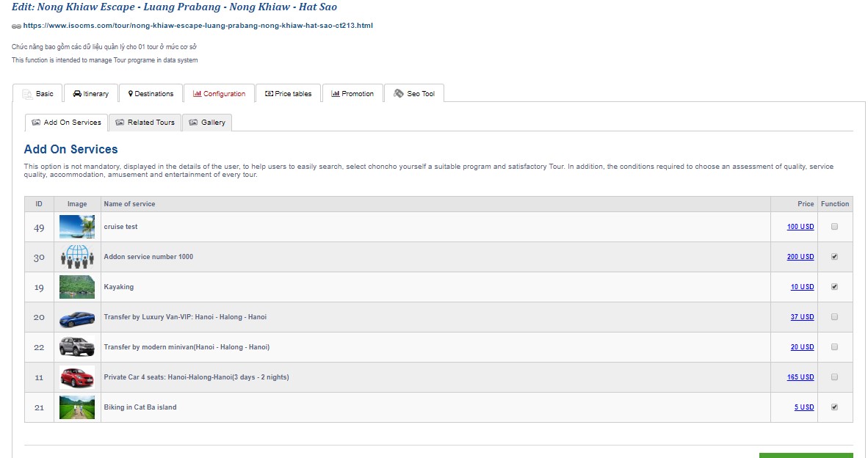Click the money icon on Price tables tab
The width and height of the screenshot is (868, 458).
[269, 94]
